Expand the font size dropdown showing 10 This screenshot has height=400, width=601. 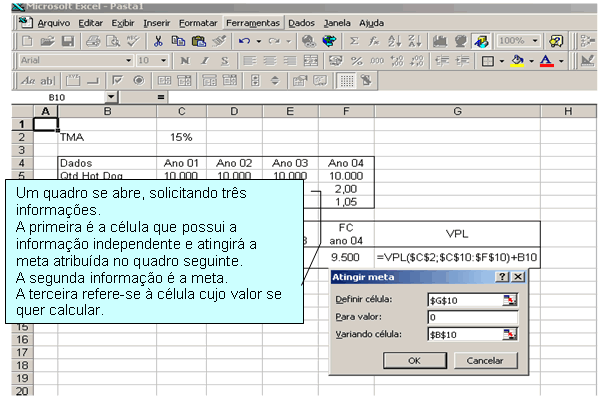pyautogui.click(x=164, y=61)
